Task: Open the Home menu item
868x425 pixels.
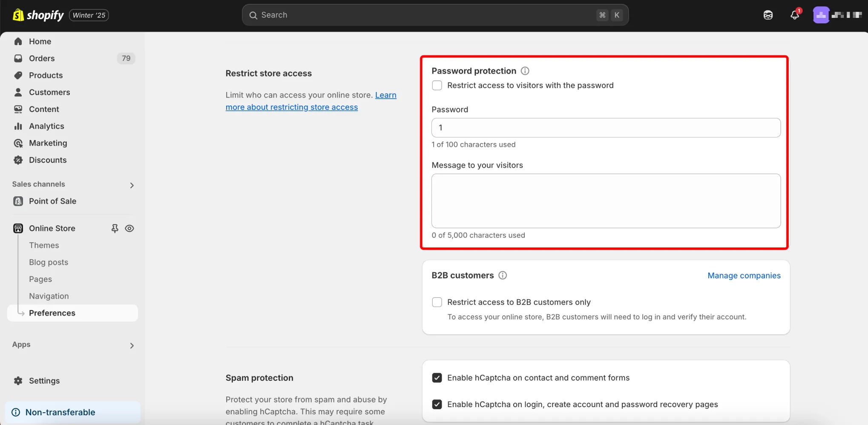Action: tap(40, 41)
